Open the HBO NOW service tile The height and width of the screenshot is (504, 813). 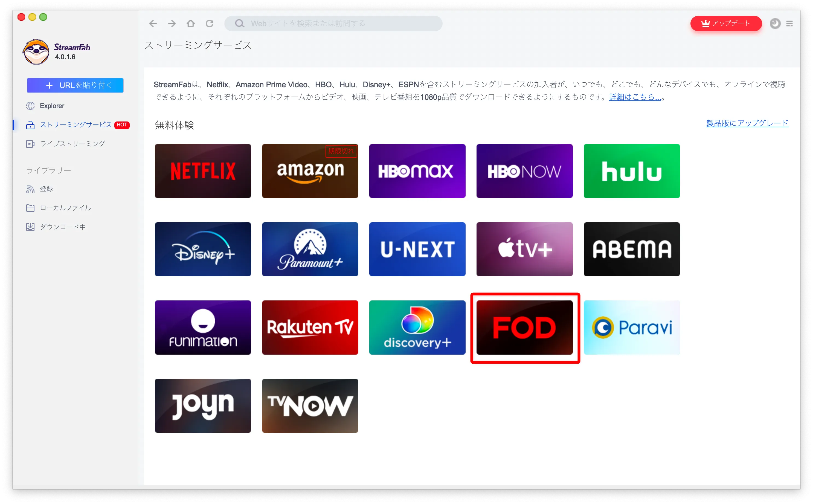tap(524, 171)
